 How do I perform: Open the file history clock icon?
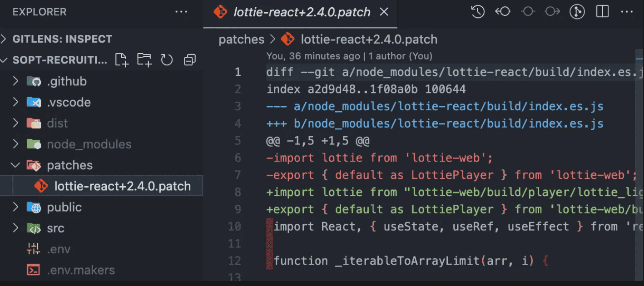point(478,12)
